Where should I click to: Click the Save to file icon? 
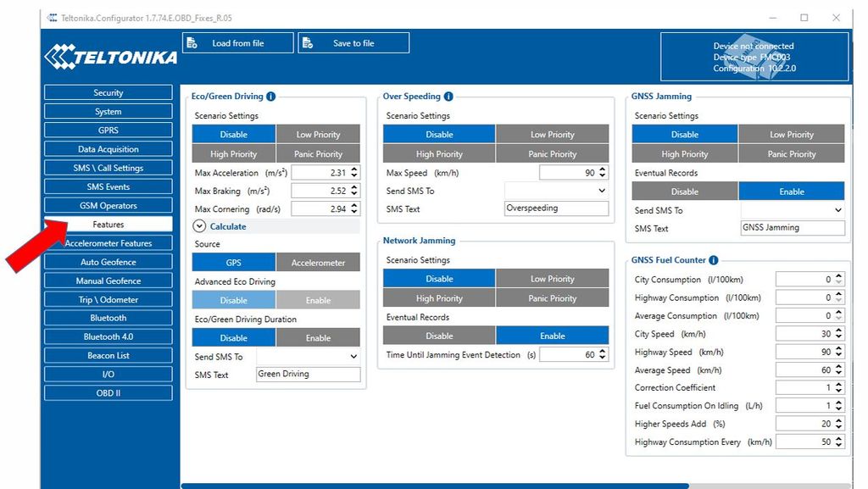[x=308, y=43]
